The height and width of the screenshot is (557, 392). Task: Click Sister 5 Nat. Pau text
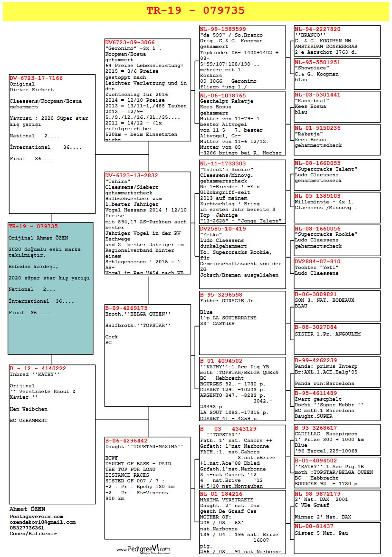click(x=321, y=533)
